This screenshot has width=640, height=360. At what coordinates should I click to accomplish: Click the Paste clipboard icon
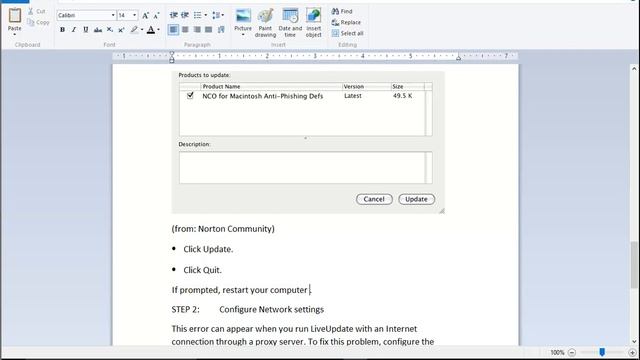coord(15,16)
